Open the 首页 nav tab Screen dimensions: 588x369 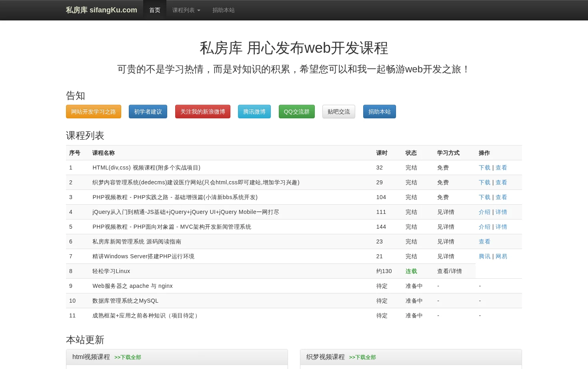pos(155,10)
